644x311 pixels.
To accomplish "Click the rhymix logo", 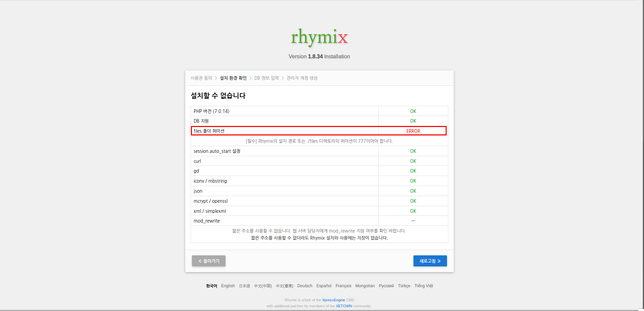I will 319,37.
